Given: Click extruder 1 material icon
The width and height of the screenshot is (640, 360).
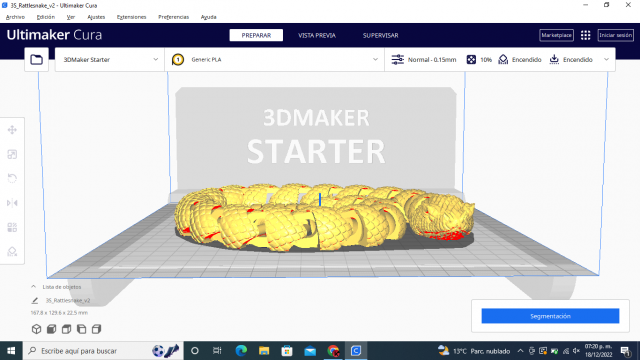Looking at the screenshot, I should click(178, 60).
